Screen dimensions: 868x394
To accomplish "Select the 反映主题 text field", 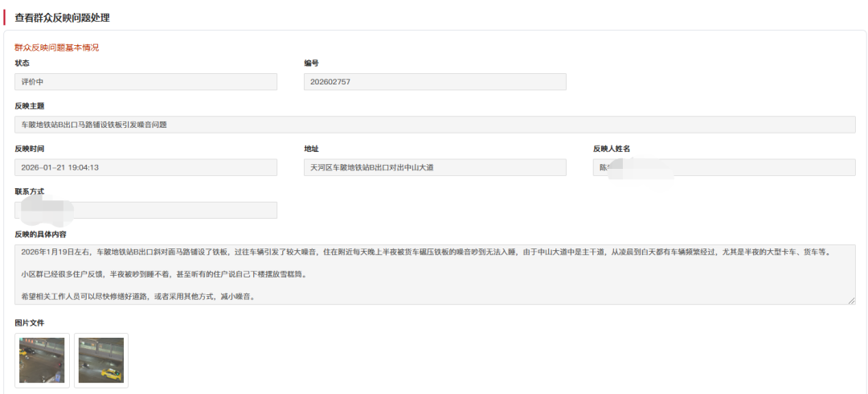I will tap(434, 125).
